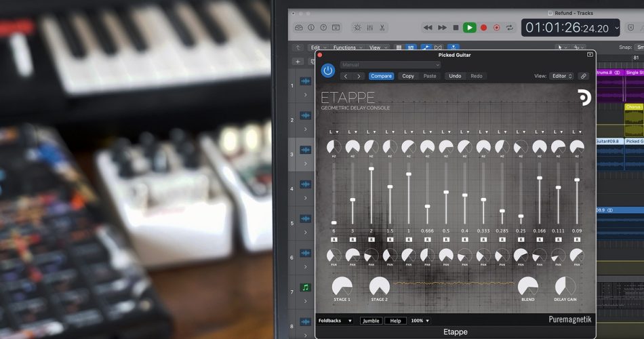
Task: Click the Paste button
Action: [x=430, y=76]
